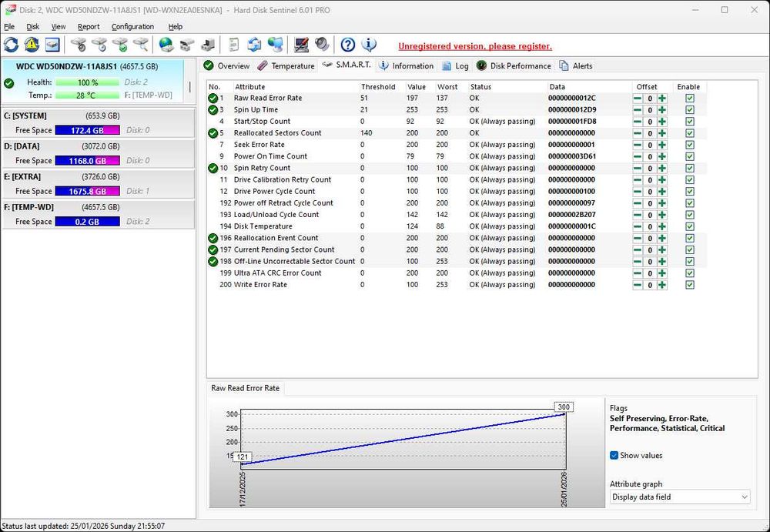The image size is (770, 532).
Task: Click the C: drive free space bar
Action: point(87,131)
